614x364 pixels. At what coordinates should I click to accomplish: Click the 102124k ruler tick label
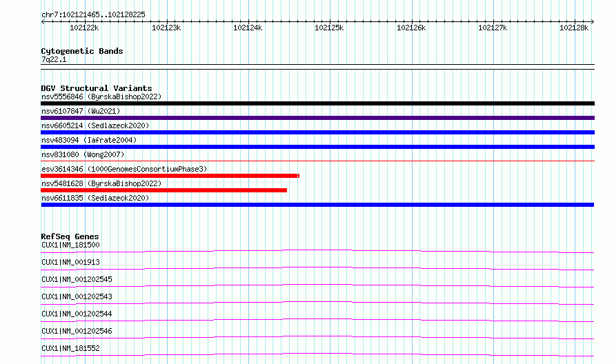tap(248, 28)
